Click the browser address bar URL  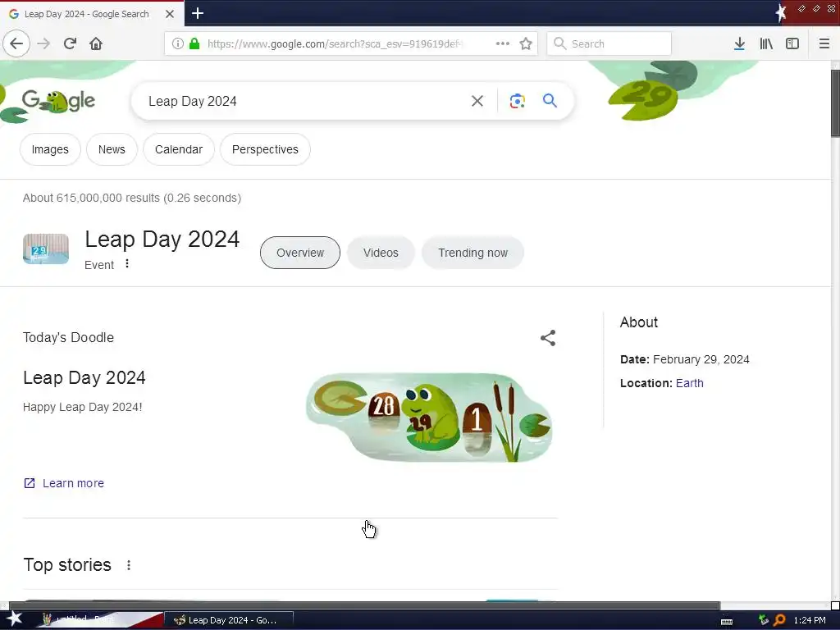coord(335,43)
